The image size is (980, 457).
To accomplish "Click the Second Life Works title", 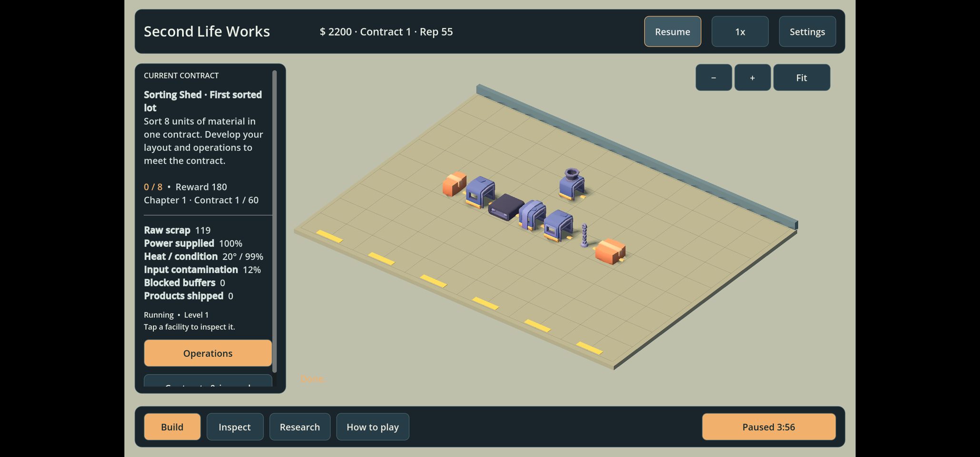I will point(207,31).
